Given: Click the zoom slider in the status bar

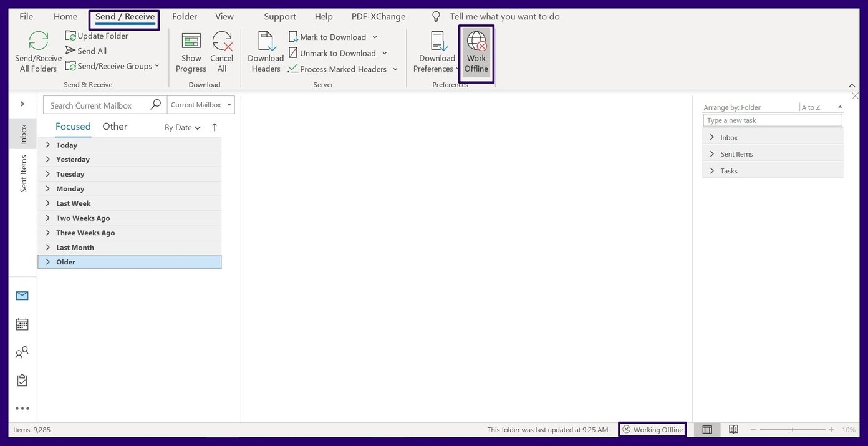Looking at the screenshot, I should click(792, 430).
